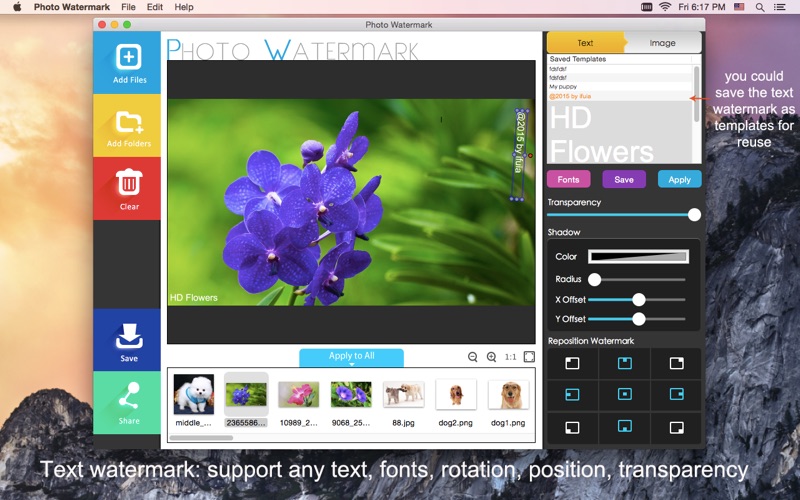Reposition watermark to middle-right
Viewport: 800px width, 500px height.
pyautogui.click(x=677, y=394)
